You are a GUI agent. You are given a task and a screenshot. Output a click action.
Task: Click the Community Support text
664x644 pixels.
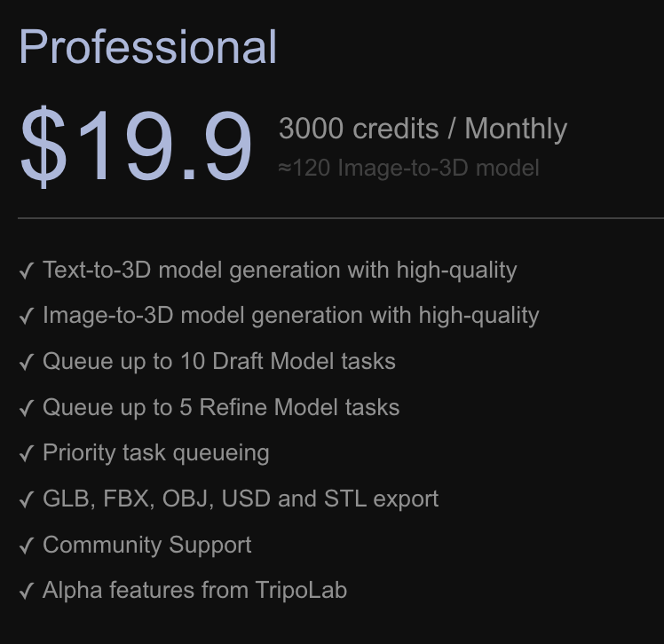pyautogui.click(x=147, y=546)
